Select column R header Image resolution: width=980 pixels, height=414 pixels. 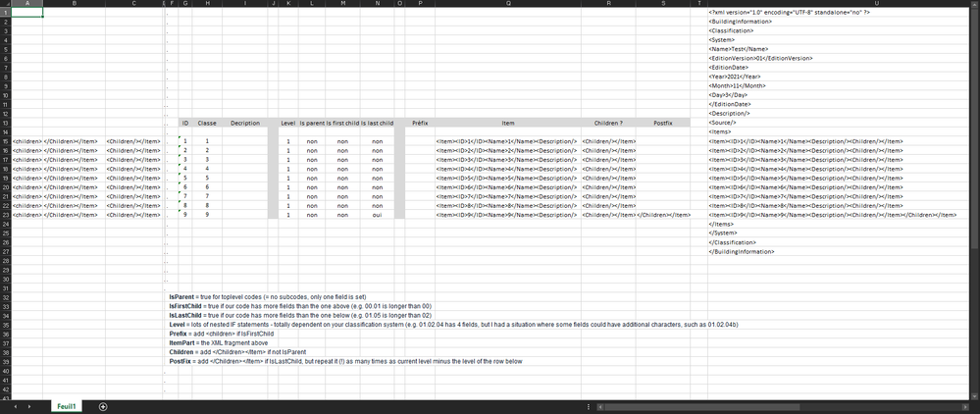pos(609,3)
